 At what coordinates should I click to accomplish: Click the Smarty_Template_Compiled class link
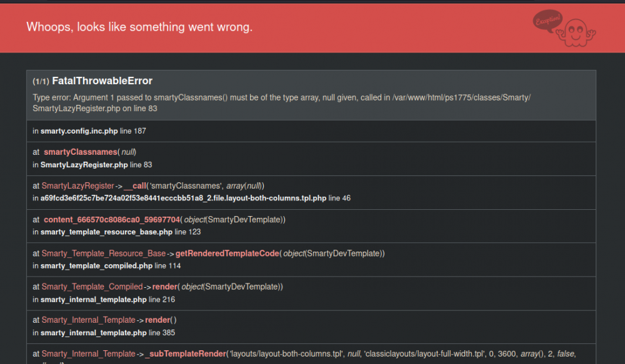point(92,287)
